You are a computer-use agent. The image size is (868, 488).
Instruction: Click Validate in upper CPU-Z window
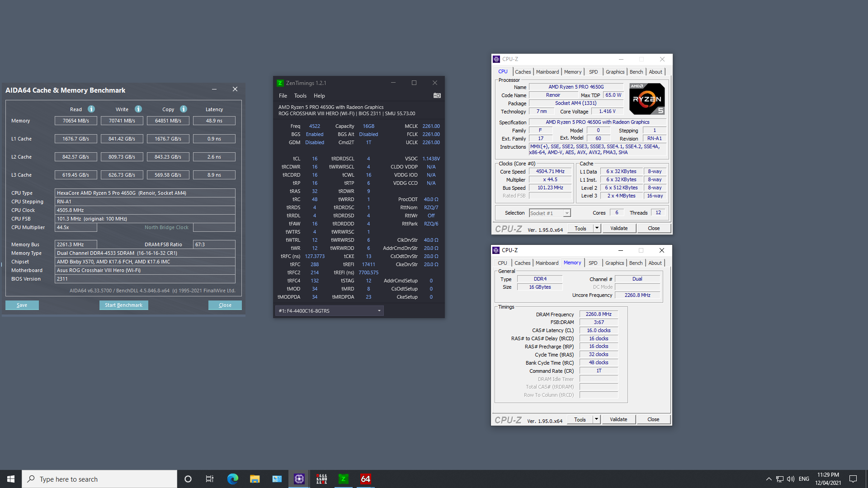pos(619,228)
